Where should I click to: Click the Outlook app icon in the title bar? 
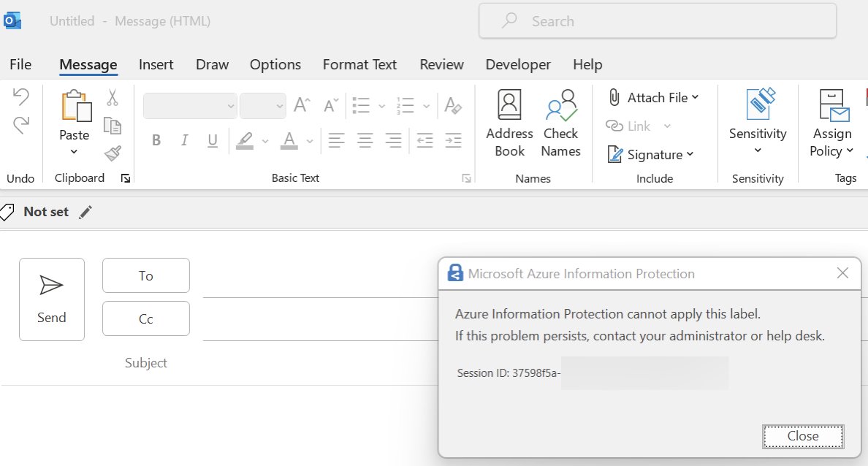point(12,21)
